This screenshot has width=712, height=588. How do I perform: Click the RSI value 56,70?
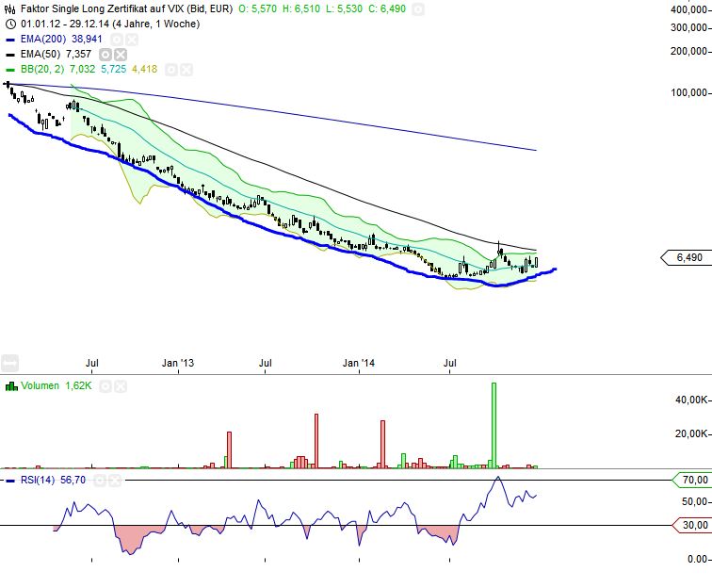pos(73,480)
